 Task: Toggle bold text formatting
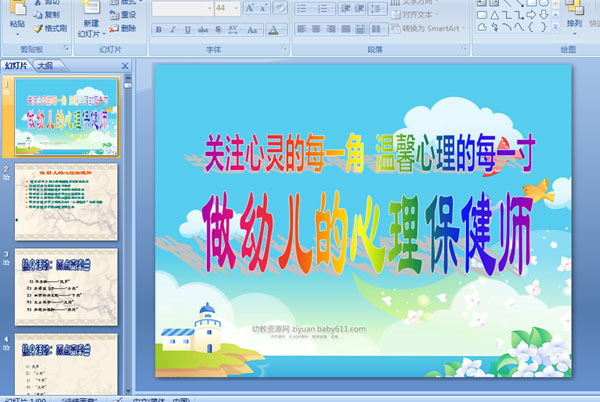158,29
